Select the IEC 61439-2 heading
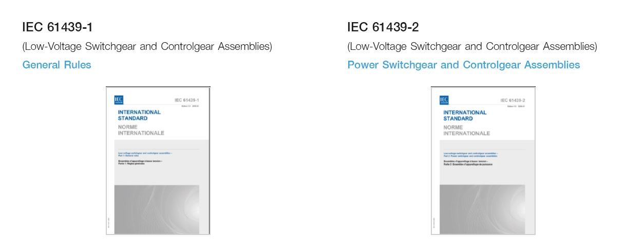This screenshot has height=252, width=644. click(383, 27)
